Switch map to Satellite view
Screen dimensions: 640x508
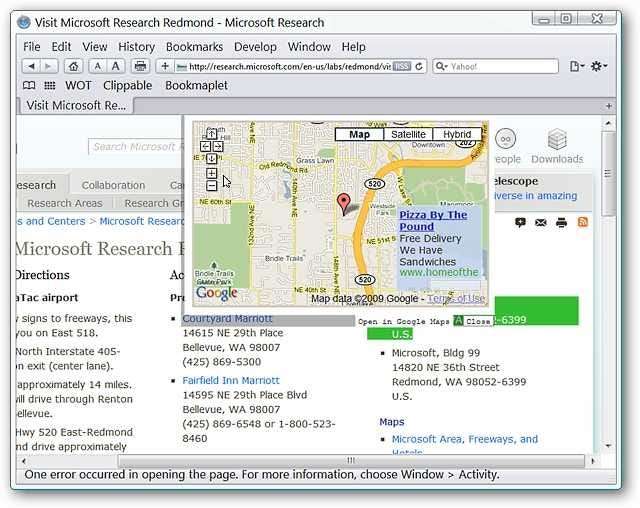tap(408, 134)
